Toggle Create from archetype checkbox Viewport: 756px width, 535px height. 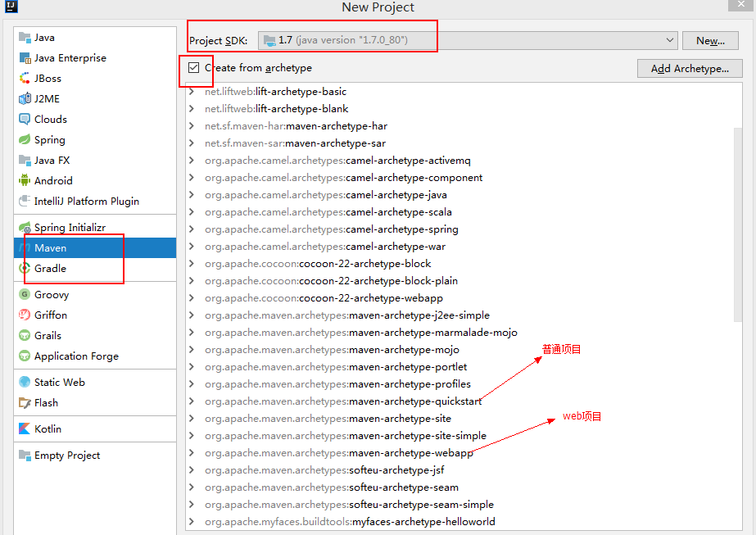(x=194, y=67)
